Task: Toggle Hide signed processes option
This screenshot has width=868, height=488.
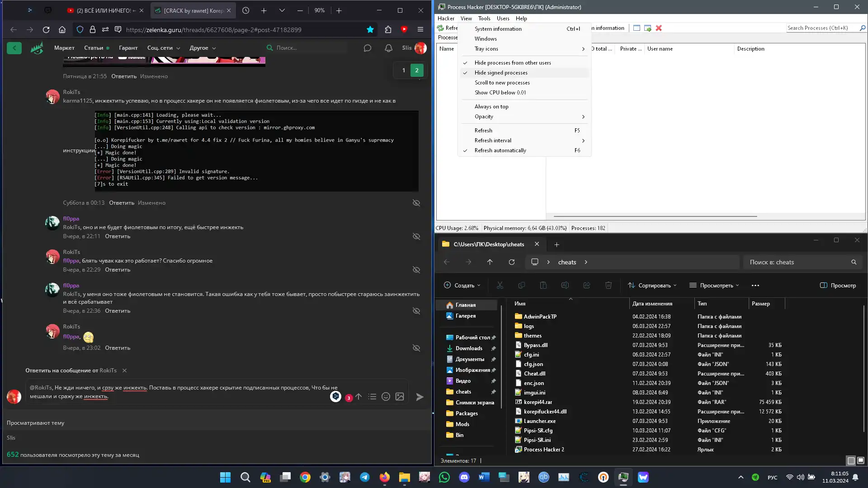Action: [x=524, y=73]
